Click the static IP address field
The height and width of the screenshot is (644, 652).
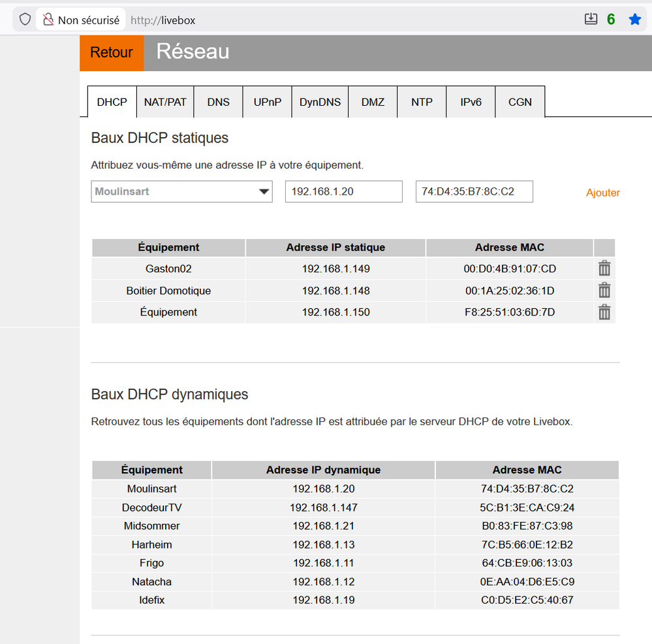(x=343, y=192)
